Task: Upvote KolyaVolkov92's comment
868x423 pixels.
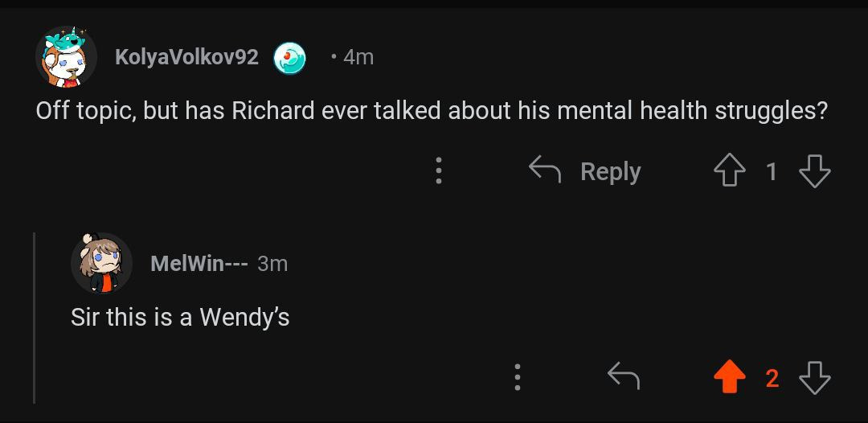Action: pos(729,171)
